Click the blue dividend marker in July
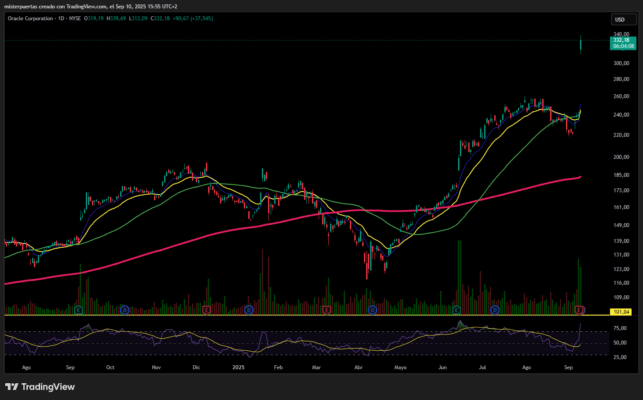This screenshot has height=400, width=643. 495,310
